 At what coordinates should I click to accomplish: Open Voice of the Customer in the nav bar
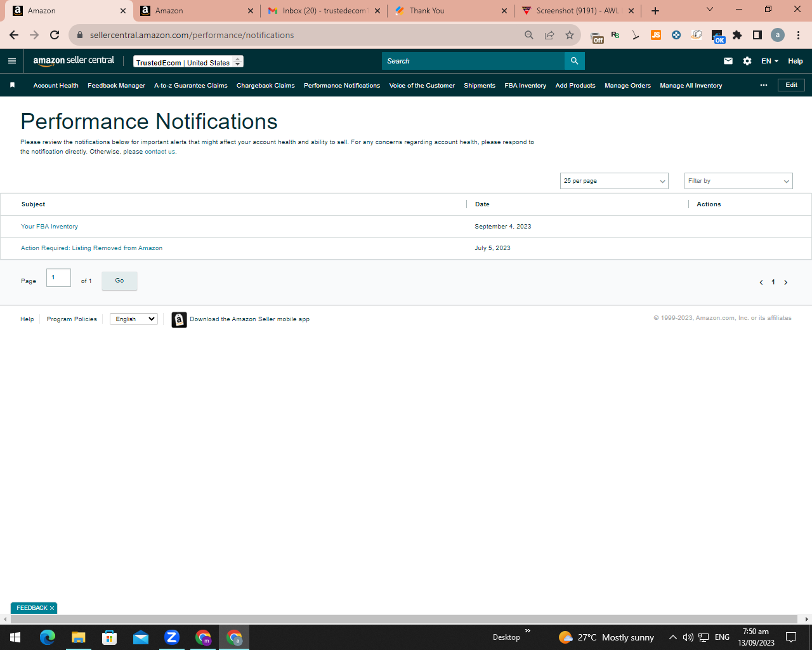[422, 85]
